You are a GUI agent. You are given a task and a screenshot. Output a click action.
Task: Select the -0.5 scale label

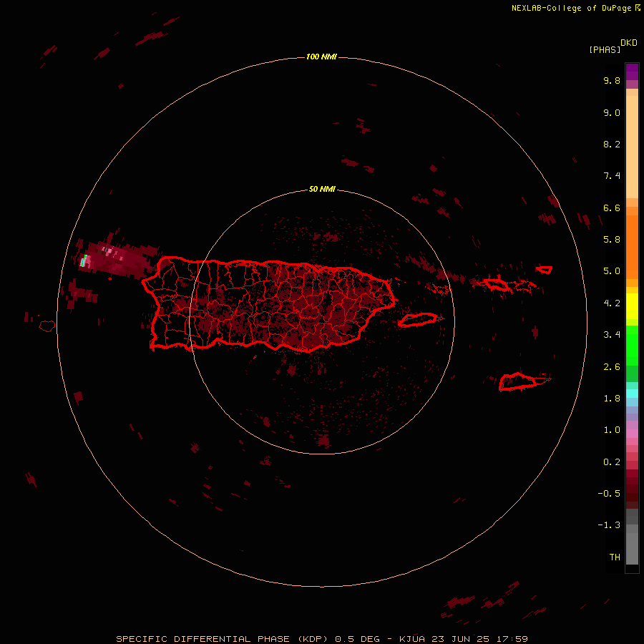click(x=609, y=494)
